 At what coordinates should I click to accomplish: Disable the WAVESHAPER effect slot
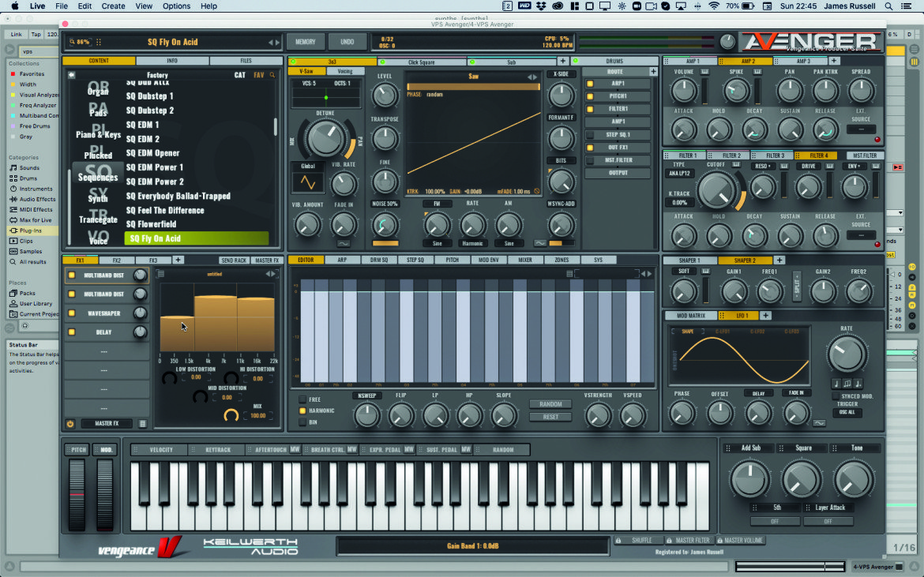point(71,313)
